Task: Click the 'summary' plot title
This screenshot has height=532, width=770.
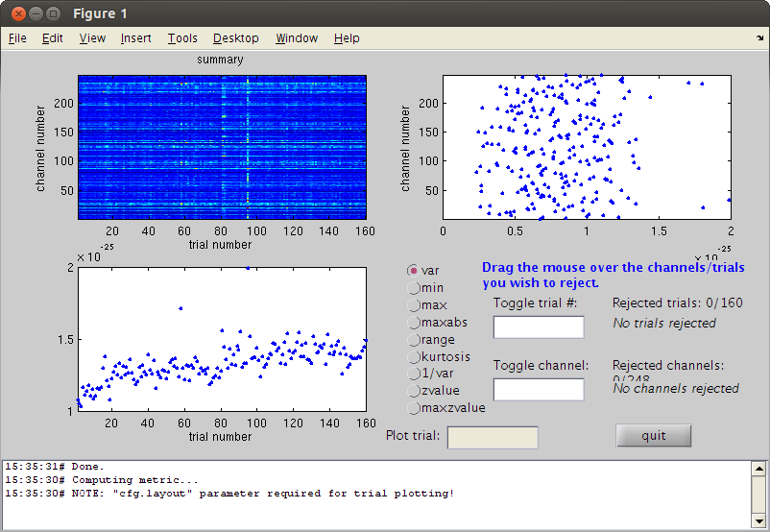Action: tap(220, 60)
